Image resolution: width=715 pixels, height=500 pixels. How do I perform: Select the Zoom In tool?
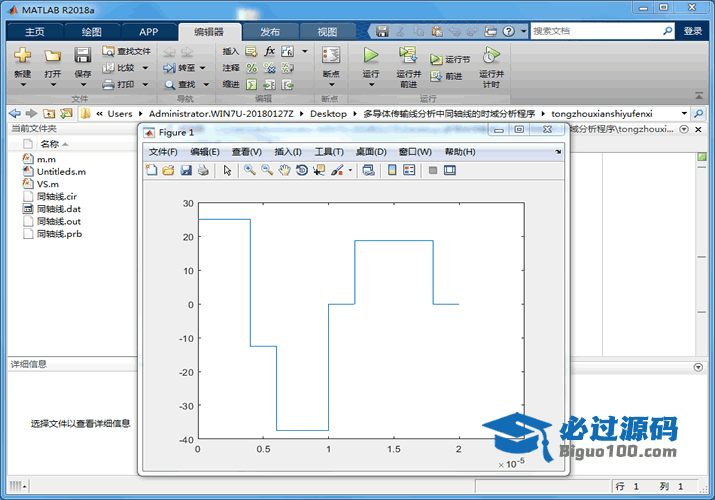pos(249,170)
